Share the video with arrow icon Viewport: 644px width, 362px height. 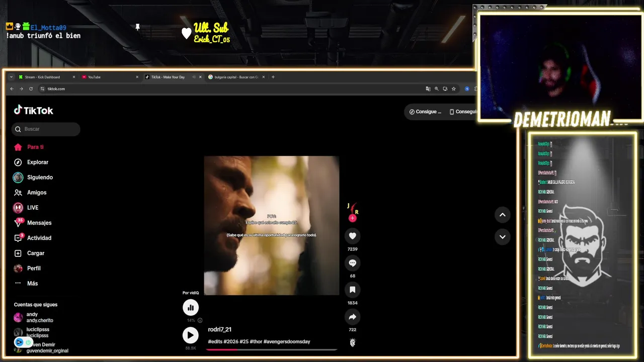tap(352, 317)
